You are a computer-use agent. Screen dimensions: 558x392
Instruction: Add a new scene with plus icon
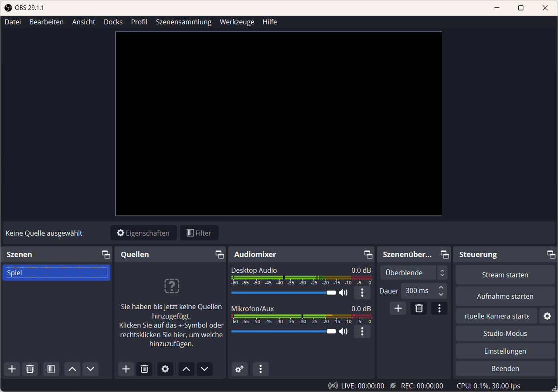[12, 369]
